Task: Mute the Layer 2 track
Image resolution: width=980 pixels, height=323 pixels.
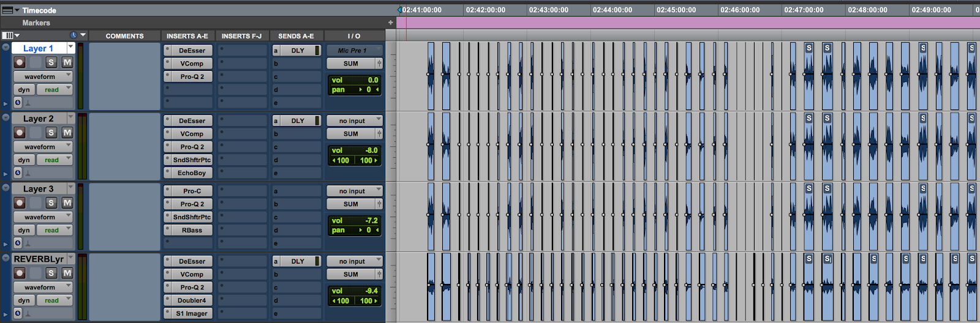Action: click(67, 133)
